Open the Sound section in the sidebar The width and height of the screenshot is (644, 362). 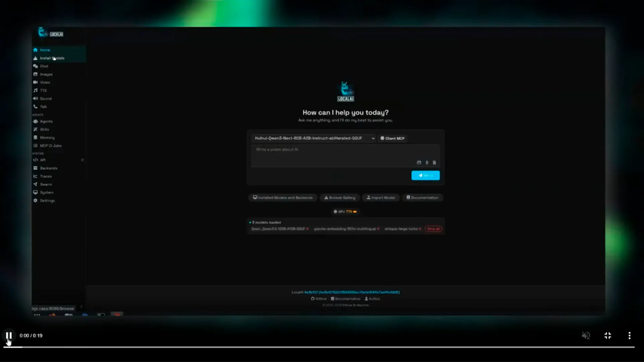(x=59, y=99)
